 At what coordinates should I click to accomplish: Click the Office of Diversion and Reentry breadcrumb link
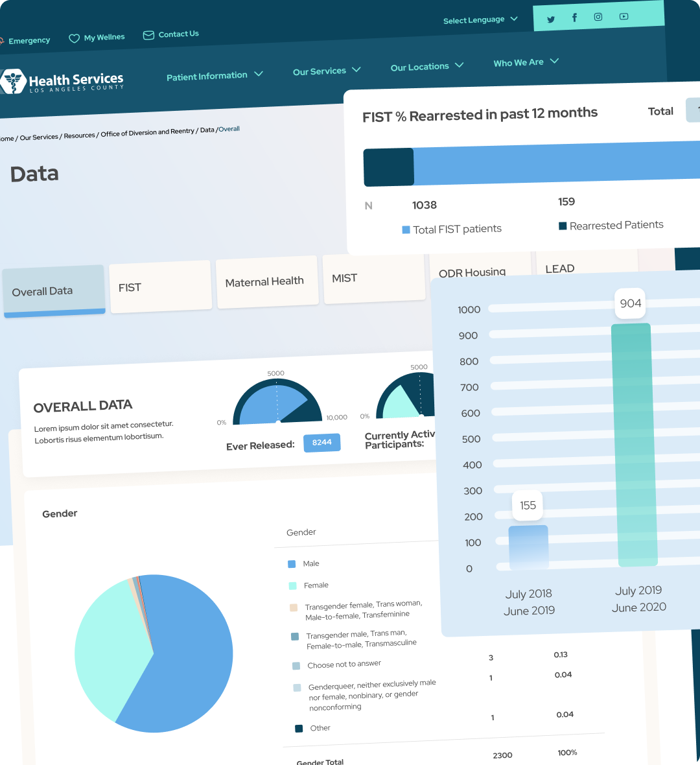pos(147,131)
